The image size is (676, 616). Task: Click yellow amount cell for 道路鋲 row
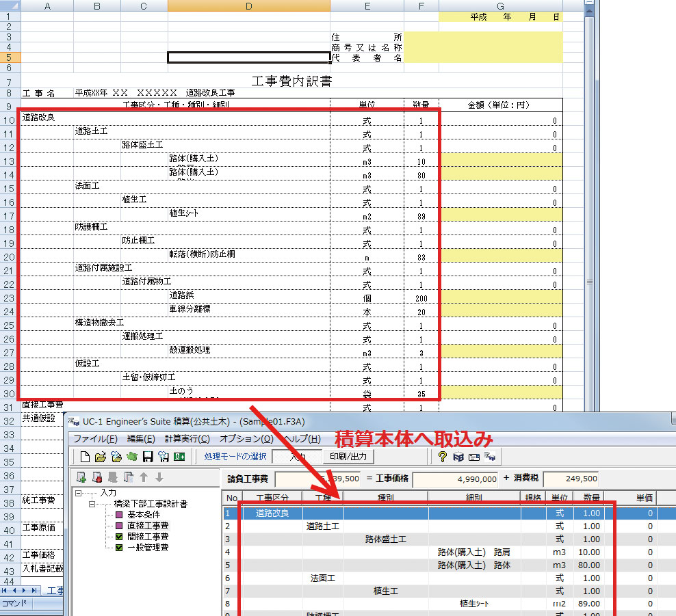point(501,296)
